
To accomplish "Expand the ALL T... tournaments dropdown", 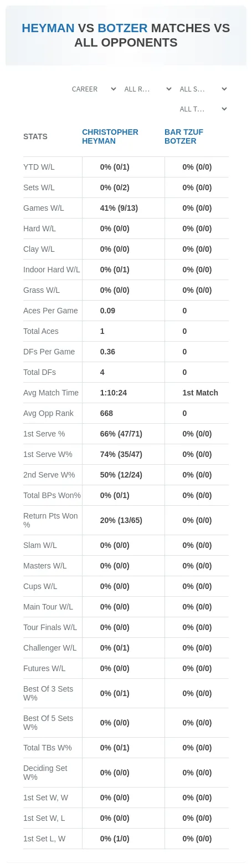I will (203, 109).
